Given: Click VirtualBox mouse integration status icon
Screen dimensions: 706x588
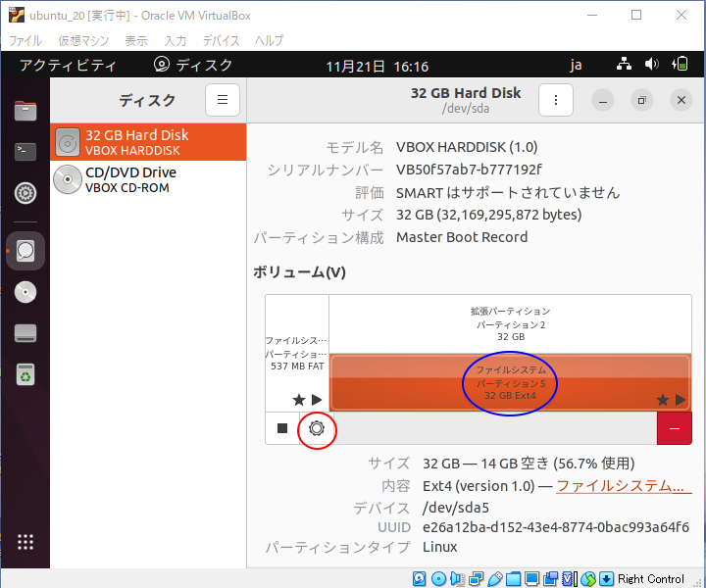Looking at the screenshot, I should point(588,578).
